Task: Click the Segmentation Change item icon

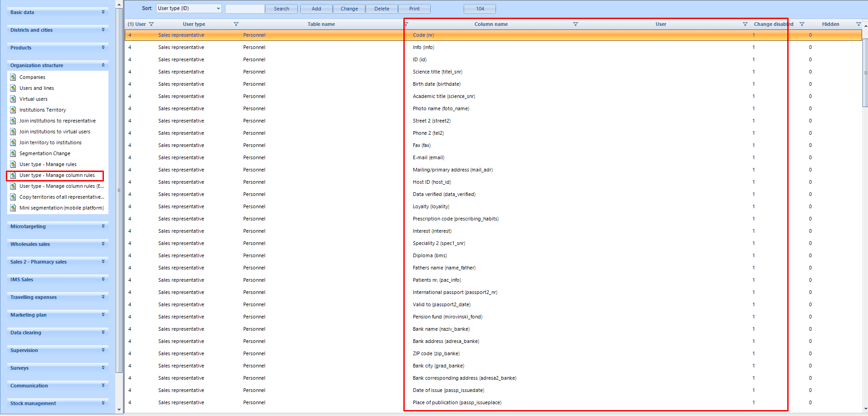Action: [13, 153]
